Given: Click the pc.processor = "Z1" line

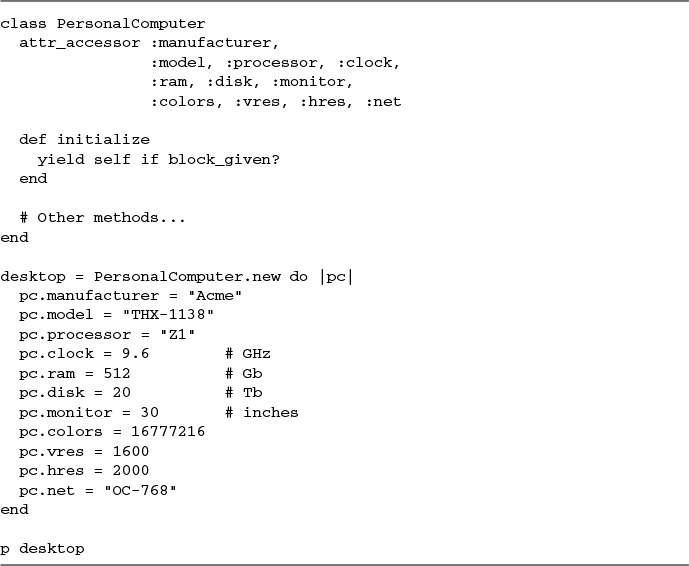Looking at the screenshot, I should point(107,335).
